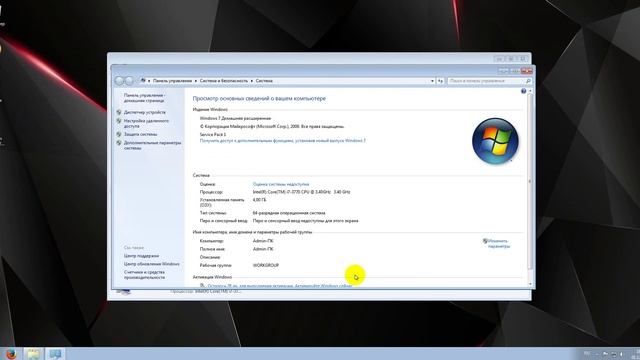Click shield icon next to 'Изменить параметры'
This screenshot has height=360, width=640.
(485, 241)
